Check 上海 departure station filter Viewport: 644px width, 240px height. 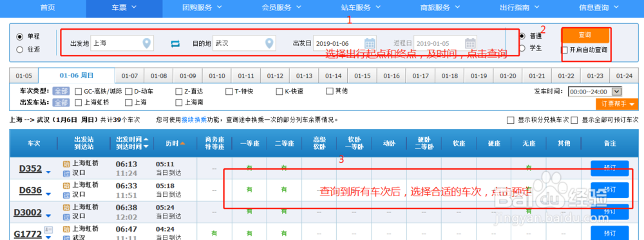click(x=129, y=103)
